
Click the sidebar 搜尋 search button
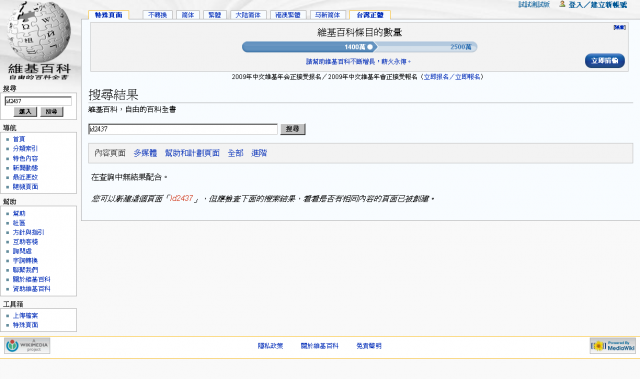(x=51, y=112)
